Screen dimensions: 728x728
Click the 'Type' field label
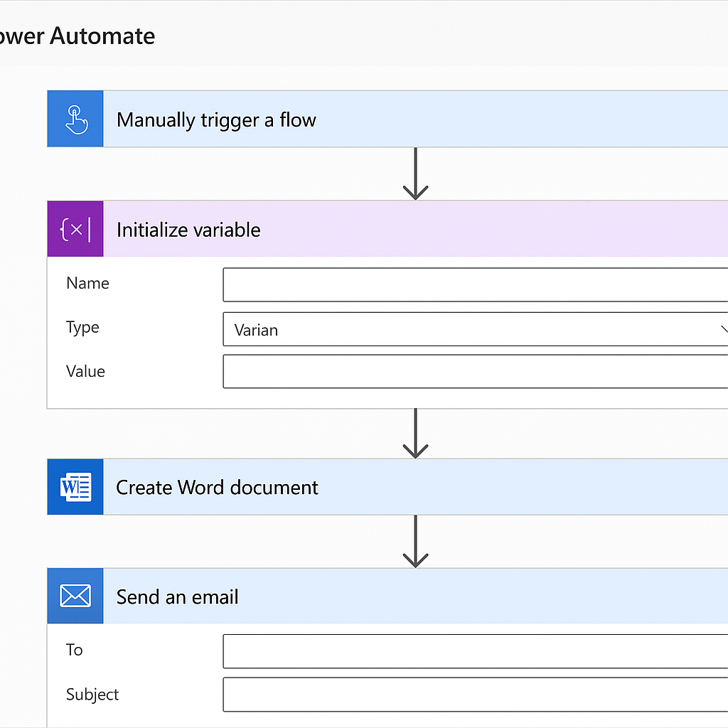pos(82,327)
